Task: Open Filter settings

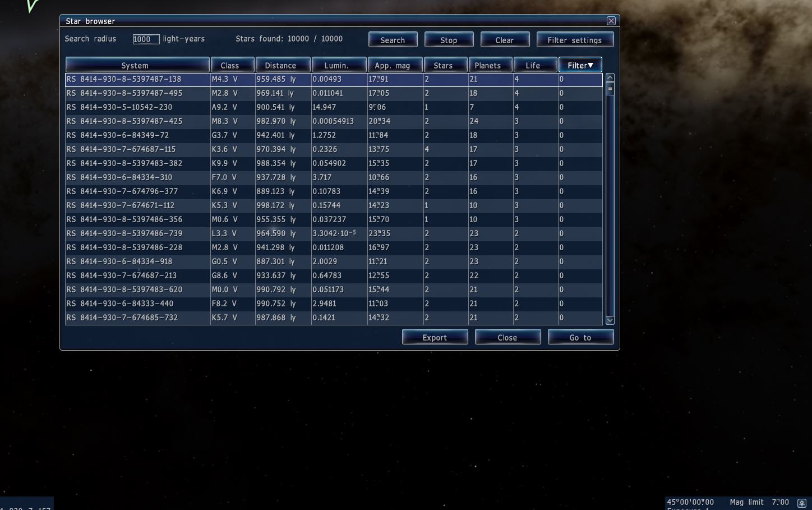Action: pos(575,40)
